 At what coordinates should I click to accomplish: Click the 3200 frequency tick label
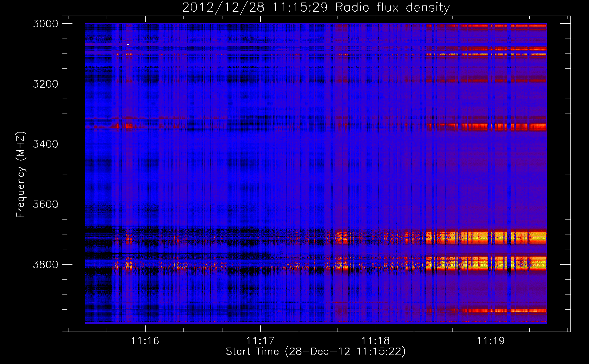46,84
